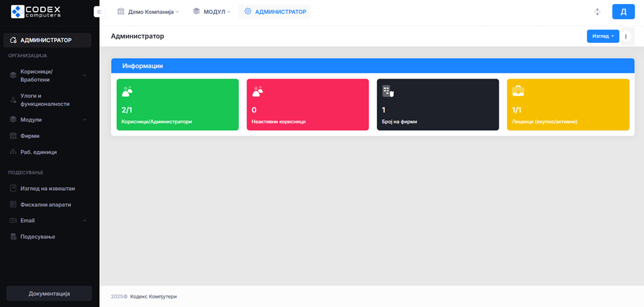Open the three-dot options menu

coord(626,36)
